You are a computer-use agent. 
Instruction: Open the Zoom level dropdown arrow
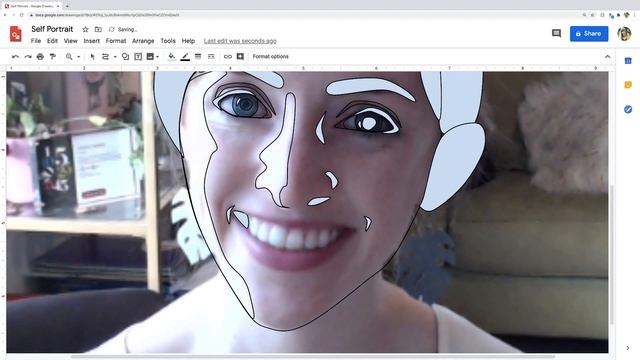tap(78, 57)
